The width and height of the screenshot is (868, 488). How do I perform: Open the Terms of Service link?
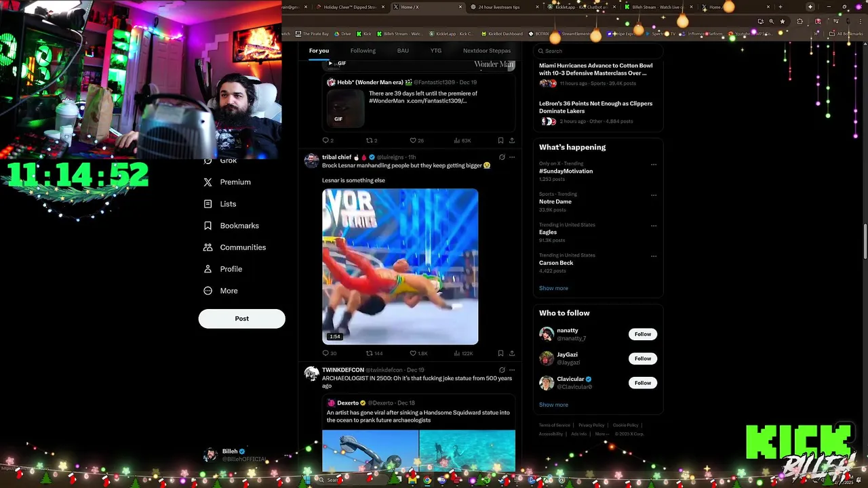pyautogui.click(x=555, y=425)
